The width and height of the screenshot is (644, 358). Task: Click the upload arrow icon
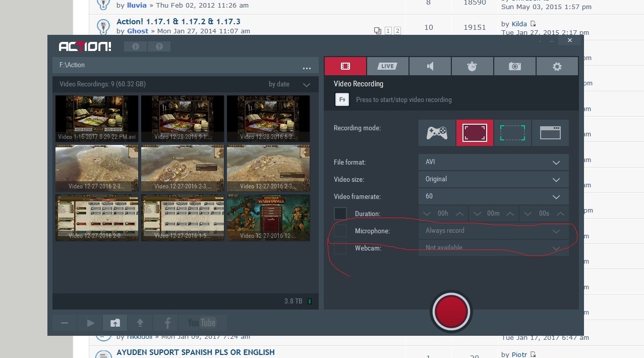tap(140, 323)
